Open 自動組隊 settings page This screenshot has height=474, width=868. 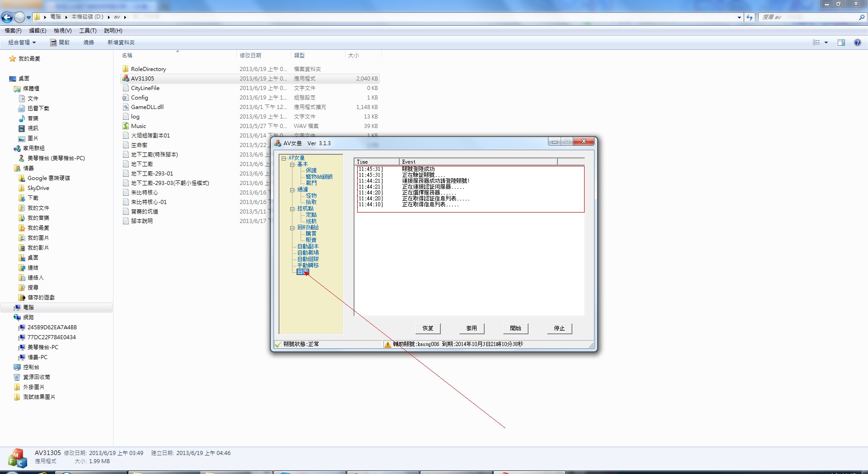click(308, 259)
